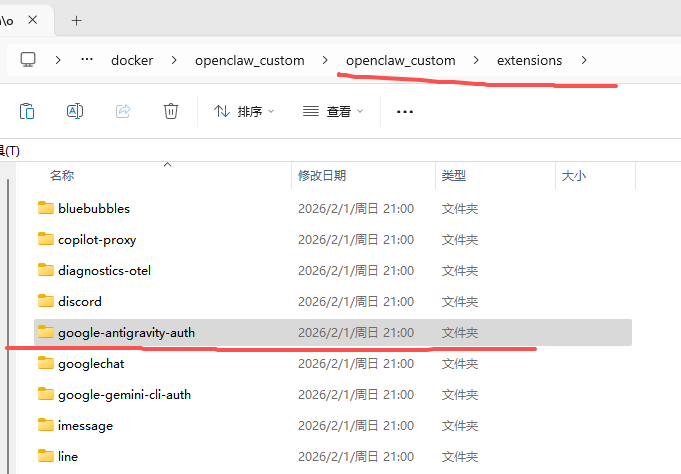Select the imessage folder icon
Screen dimensions: 681x474
(x=46, y=424)
